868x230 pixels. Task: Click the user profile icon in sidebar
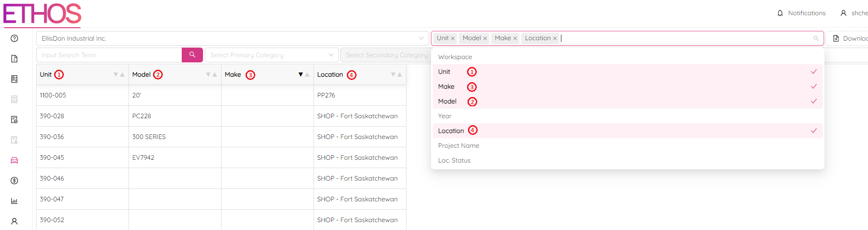coord(14,221)
